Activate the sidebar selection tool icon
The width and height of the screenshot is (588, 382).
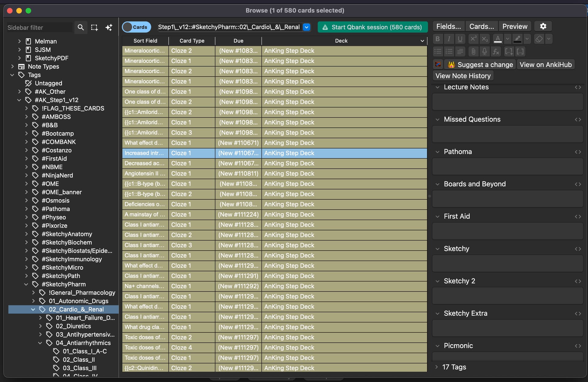(x=94, y=27)
